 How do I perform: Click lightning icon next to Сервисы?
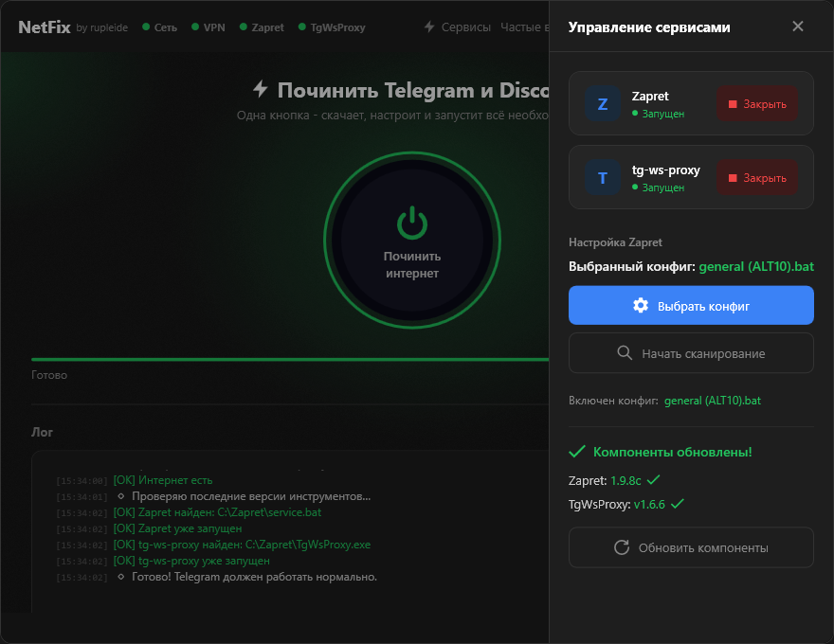(x=429, y=27)
